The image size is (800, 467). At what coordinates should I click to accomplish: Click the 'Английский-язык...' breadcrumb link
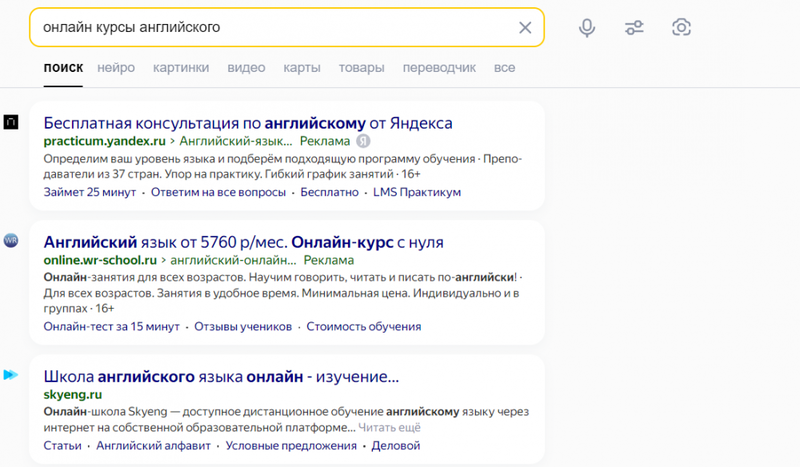pyautogui.click(x=236, y=141)
